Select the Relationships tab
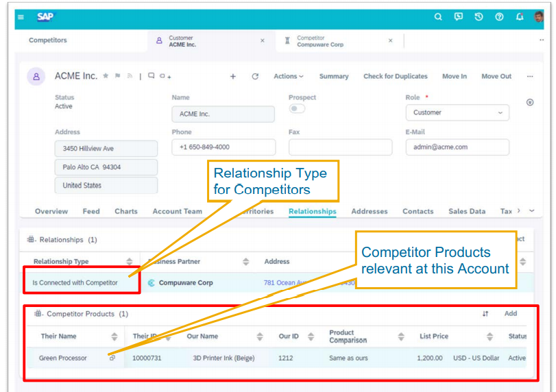 click(x=313, y=211)
